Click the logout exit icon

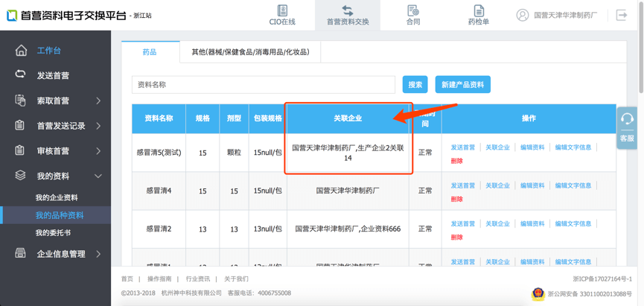tap(622, 15)
